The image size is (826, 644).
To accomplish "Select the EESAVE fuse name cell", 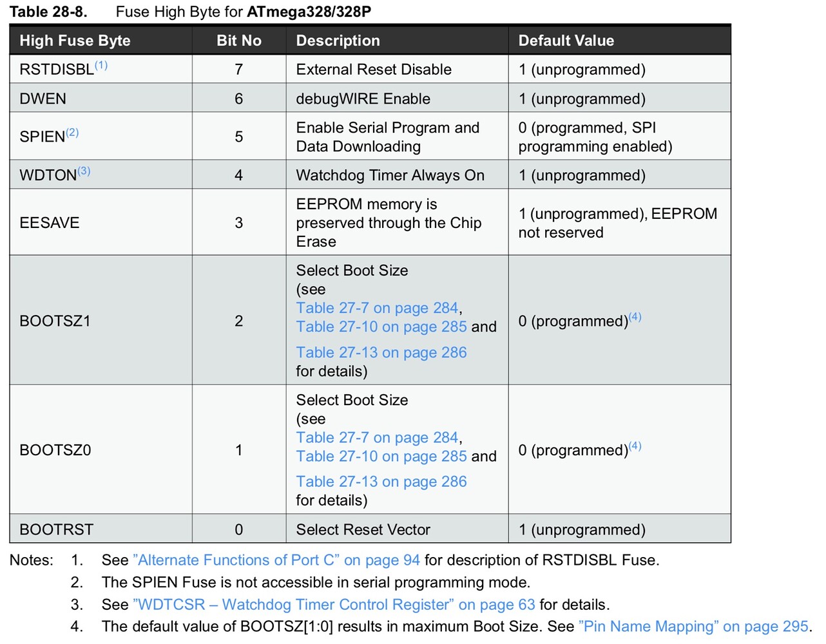I will pos(50,223).
